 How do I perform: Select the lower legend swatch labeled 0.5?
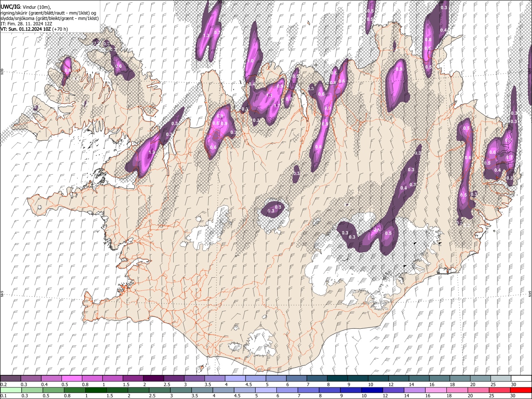point(53,390)
